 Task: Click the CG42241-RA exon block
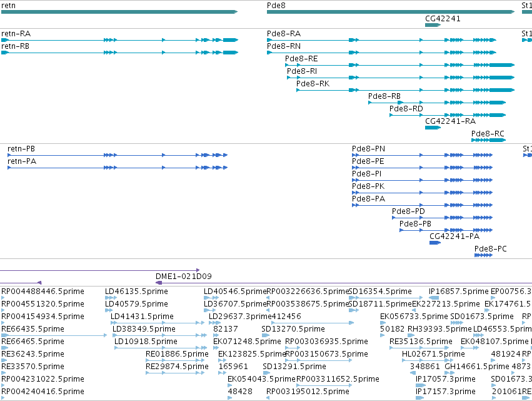tap(433, 128)
